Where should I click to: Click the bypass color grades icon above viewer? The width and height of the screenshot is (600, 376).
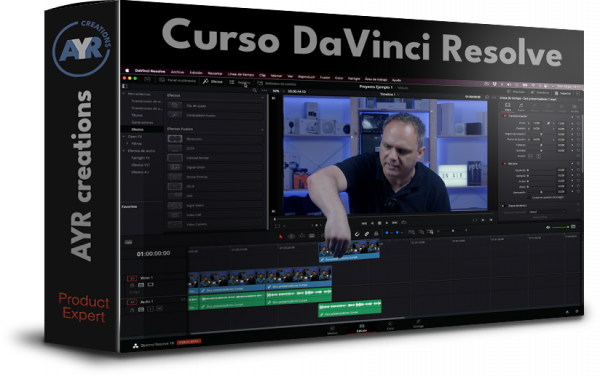point(487,97)
